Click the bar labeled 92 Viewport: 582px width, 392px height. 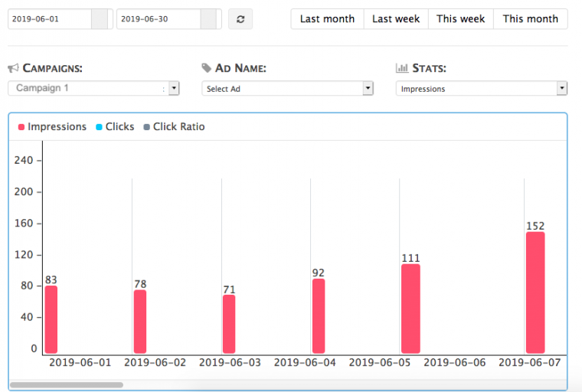pyautogui.click(x=319, y=316)
